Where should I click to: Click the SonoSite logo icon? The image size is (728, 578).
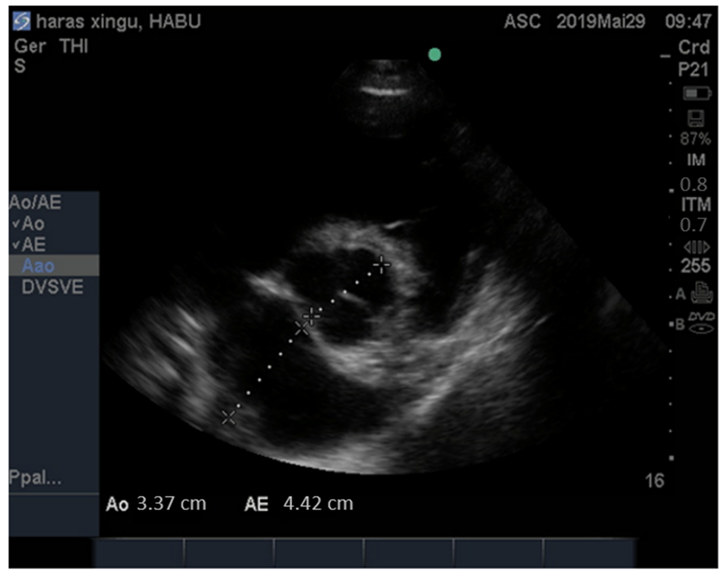coord(22,21)
